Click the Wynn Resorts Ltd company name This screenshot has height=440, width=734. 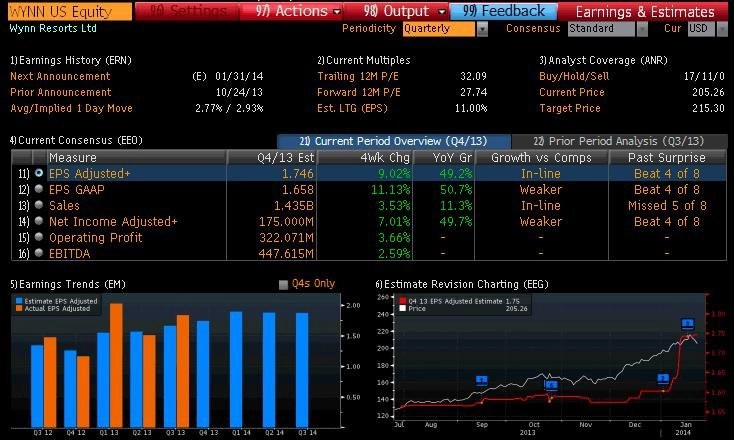53,28
